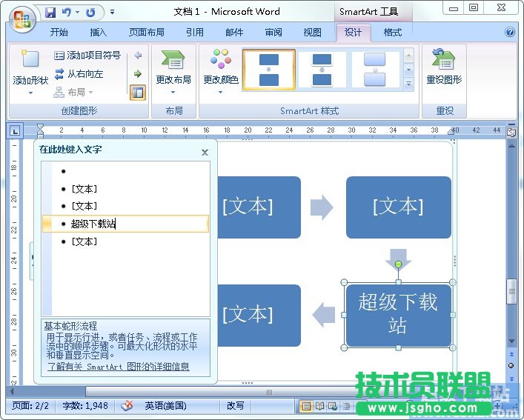Switch to the Format (格式) tab
The image size is (524, 420).
click(393, 33)
